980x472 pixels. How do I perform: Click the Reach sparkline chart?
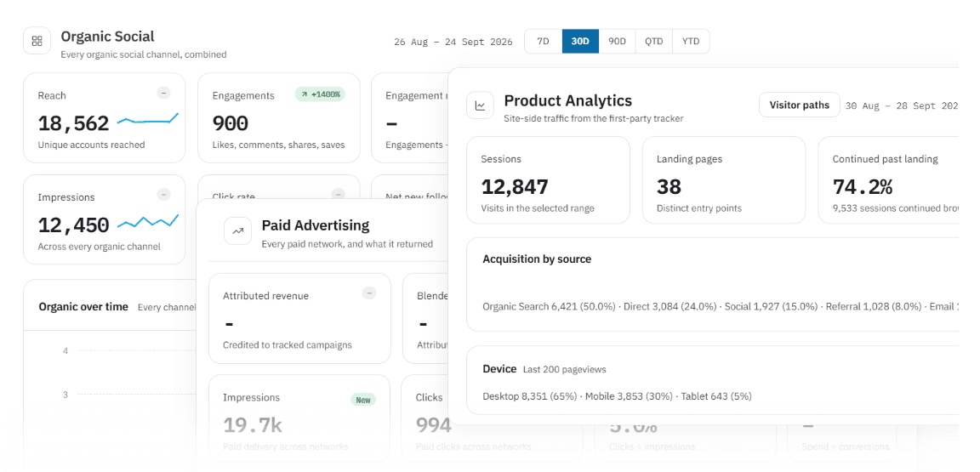click(x=148, y=119)
